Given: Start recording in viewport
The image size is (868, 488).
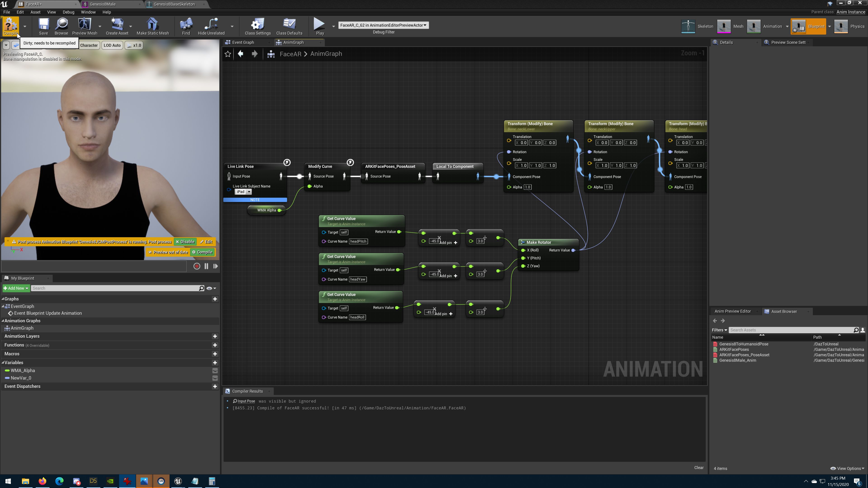Looking at the screenshot, I should point(197,266).
